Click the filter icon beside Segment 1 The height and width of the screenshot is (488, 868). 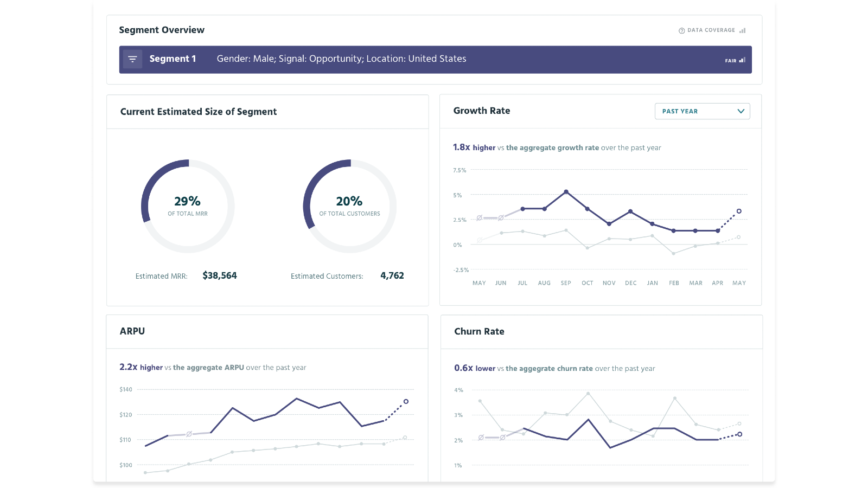[x=132, y=59]
